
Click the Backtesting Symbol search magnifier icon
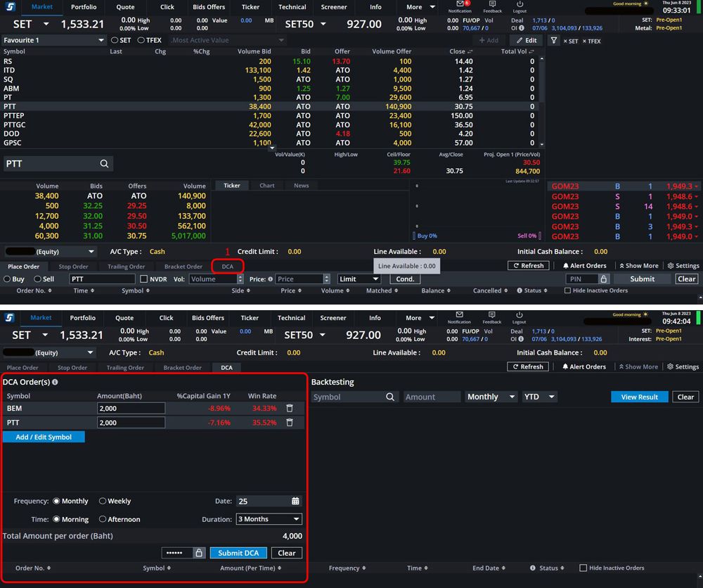[x=390, y=397]
